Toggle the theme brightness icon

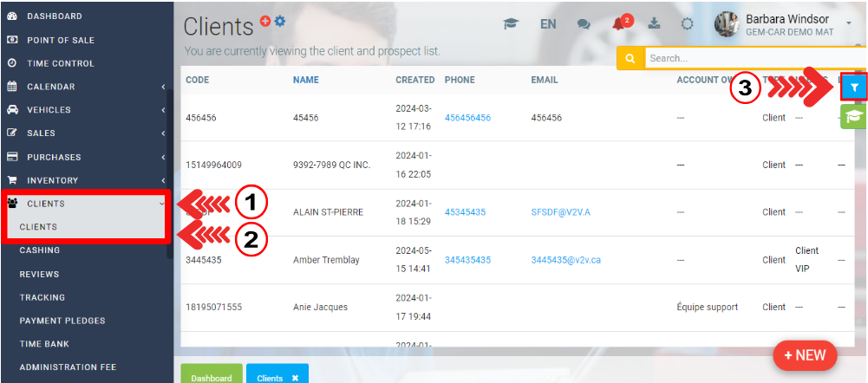[687, 23]
